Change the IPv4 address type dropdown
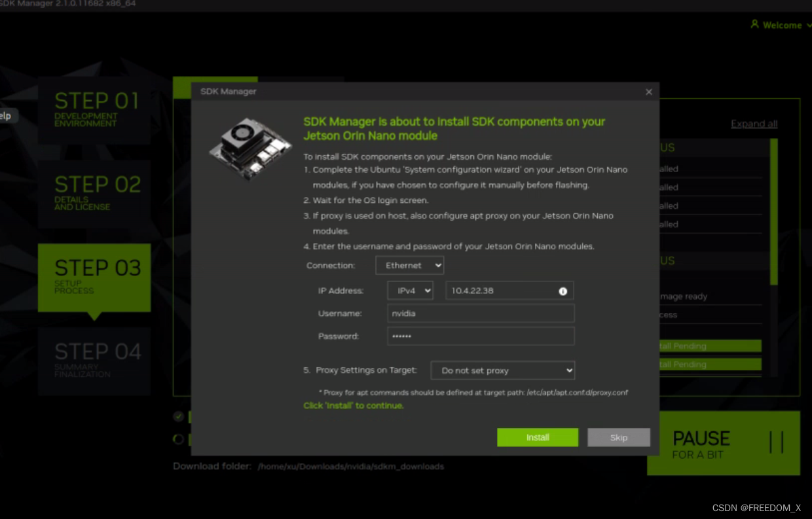 click(x=410, y=291)
